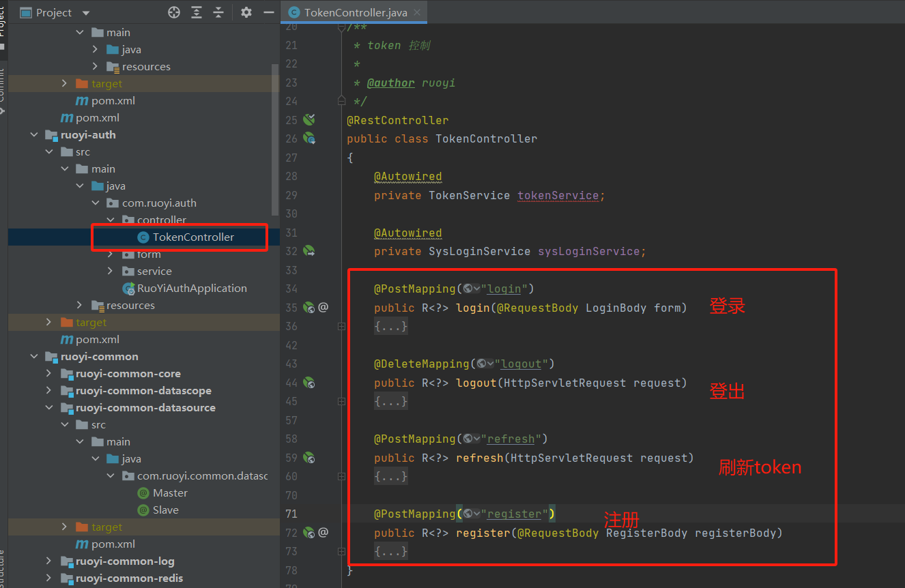Click the TokenController class name in code

[x=487, y=138]
